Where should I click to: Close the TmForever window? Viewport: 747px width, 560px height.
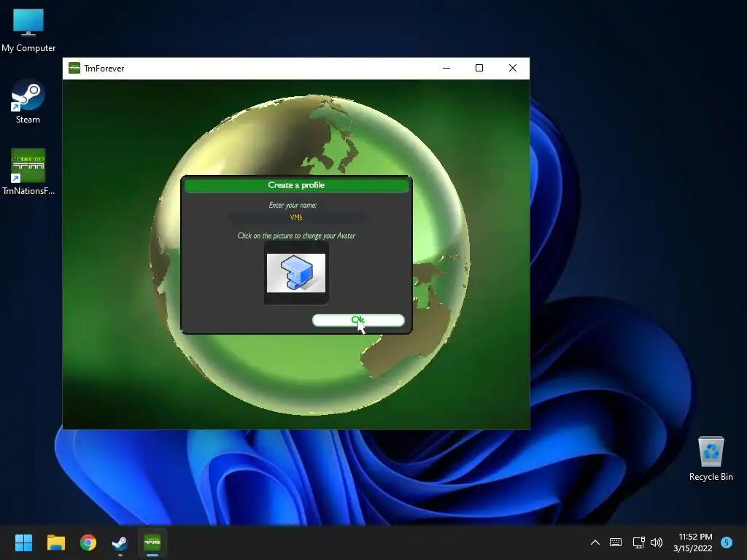(x=513, y=68)
